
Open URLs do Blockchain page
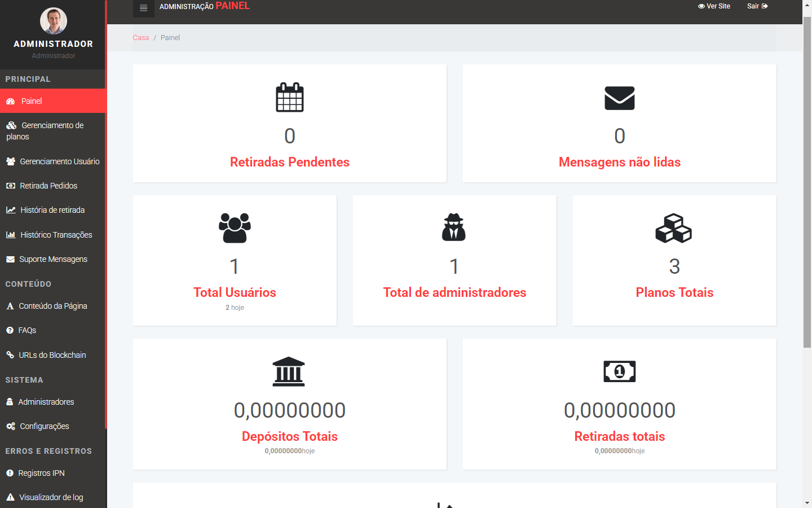coord(52,355)
